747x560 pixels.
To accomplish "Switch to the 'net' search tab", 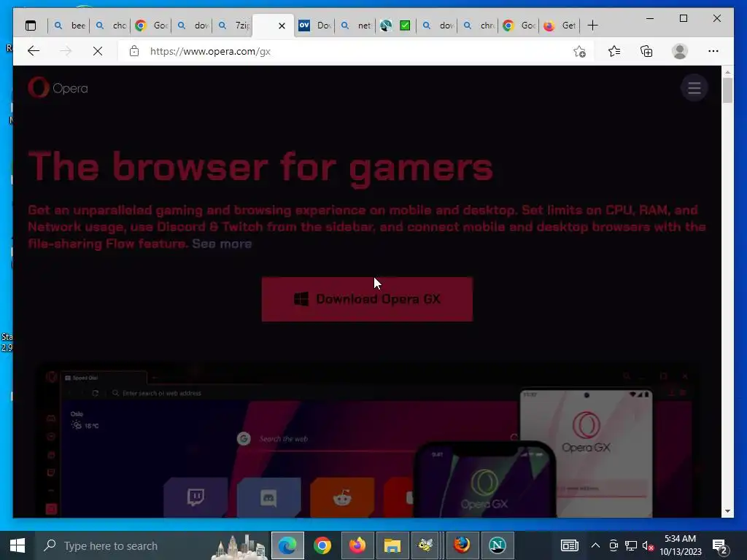I will (355, 26).
